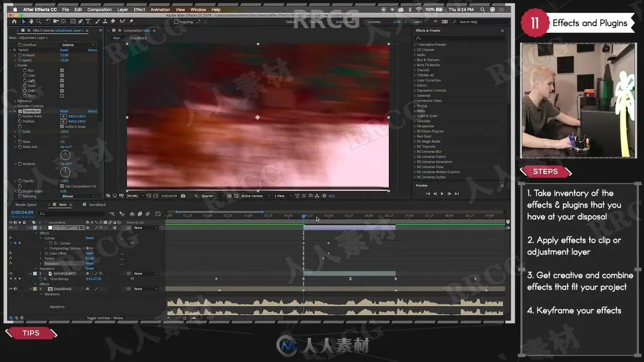
Task: Take a snapshot with the camera icon
Action: point(183,196)
